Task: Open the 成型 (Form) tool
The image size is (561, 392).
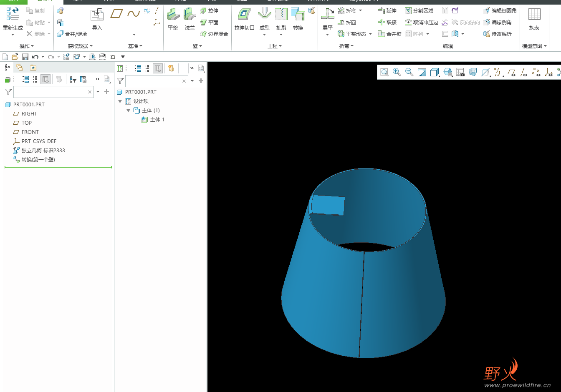Action: click(265, 19)
